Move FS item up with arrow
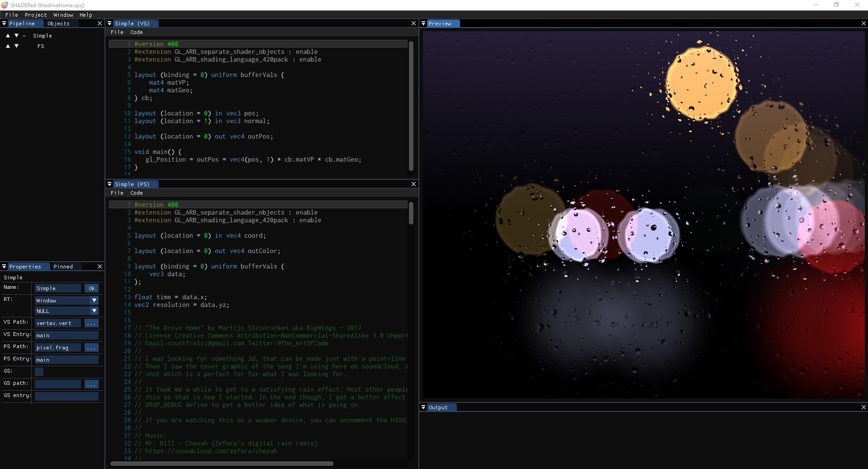The image size is (868, 469). pos(8,46)
